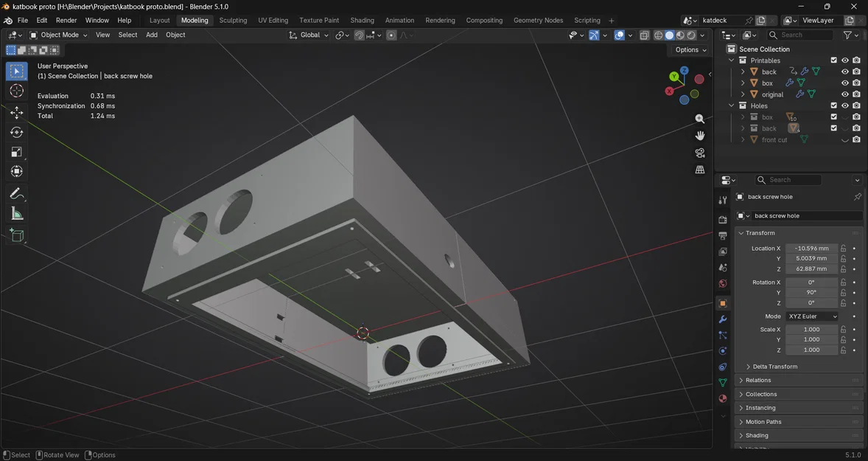Choose the Rotate tool
The image size is (868, 461).
coord(17,133)
